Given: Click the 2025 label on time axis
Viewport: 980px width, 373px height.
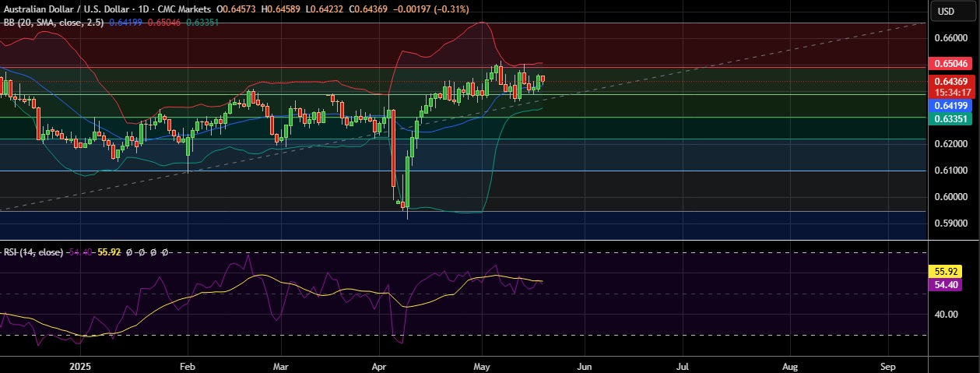Looking at the screenshot, I should 81,364.
